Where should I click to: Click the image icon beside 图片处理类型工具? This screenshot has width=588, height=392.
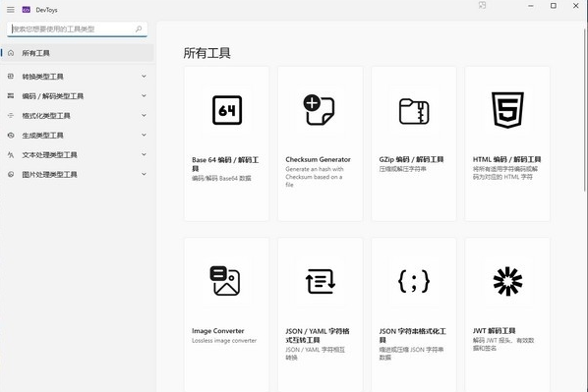[11, 174]
